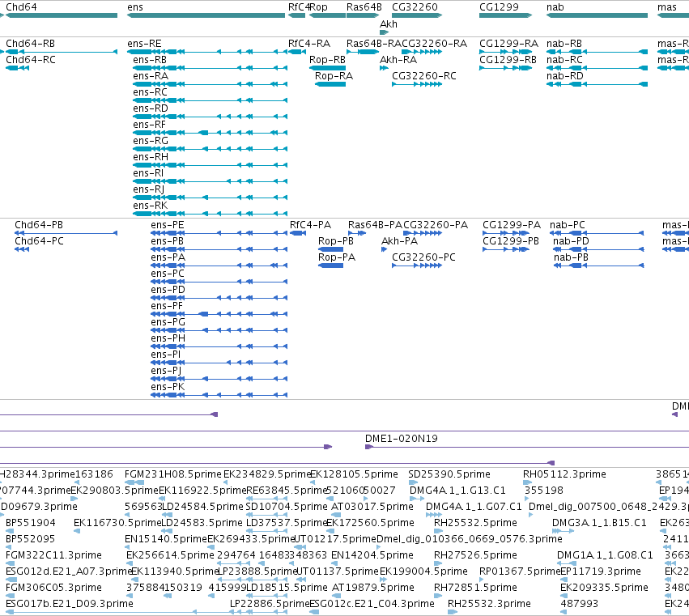The width and height of the screenshot is (689, 616).
Task: Click the CG32260-PC protein label
Action: [x=423, y=257]
